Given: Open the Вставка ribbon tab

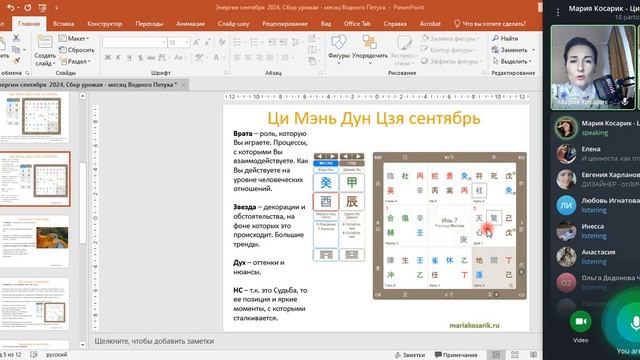Looking at the screenshot, I should 64,24.
